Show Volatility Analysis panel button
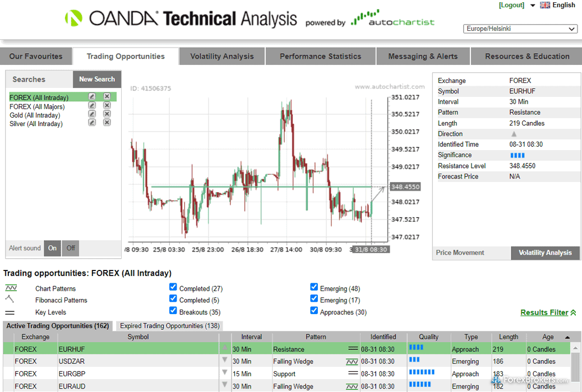Viewport: 582px width, 392px height. click(x=545, y=253)
